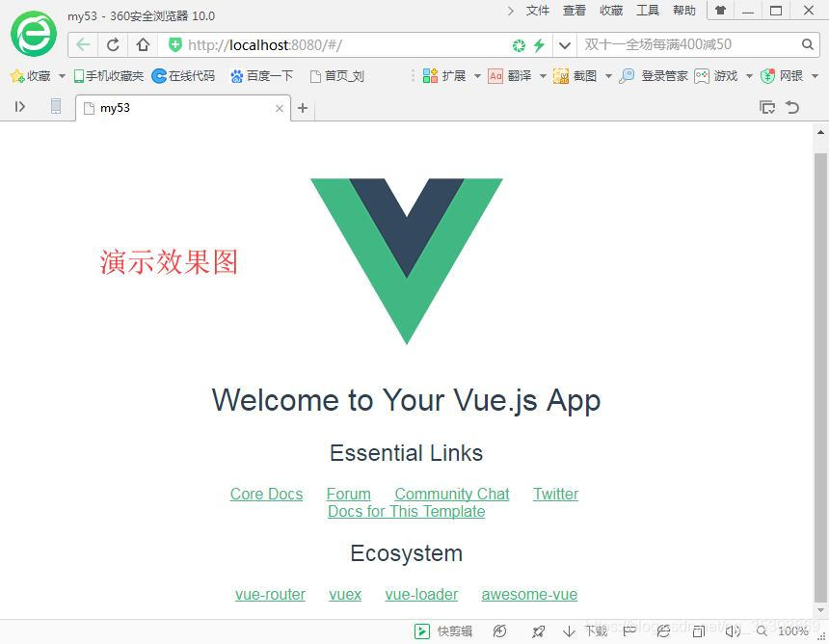829x644 pixels.
Task: Toggle the speaker mute in the status bar
Action: [733, 631]
